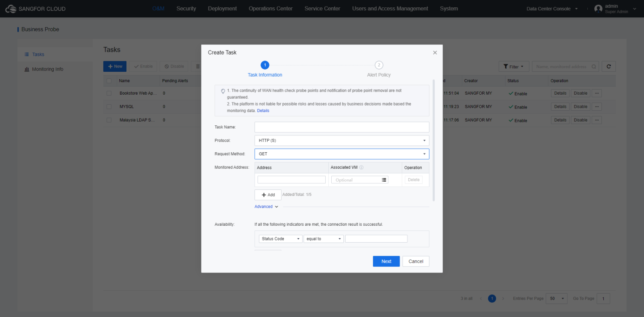Select Monitoring Info in the sidebar
Viewport: 644px width, 317px height.
point(54,69)
